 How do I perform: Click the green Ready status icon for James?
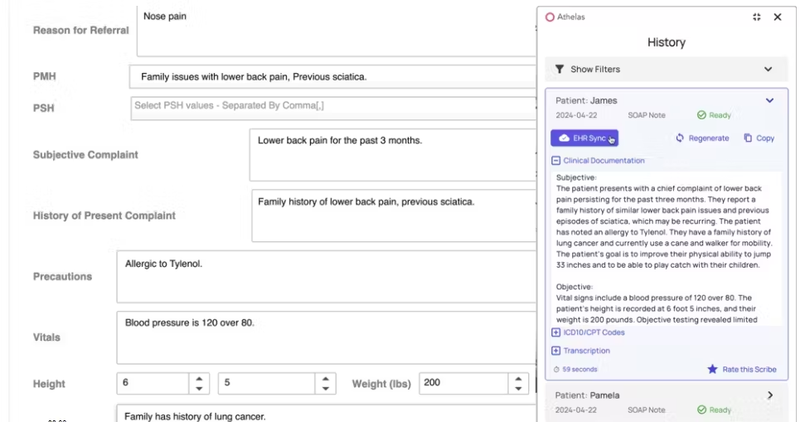(702, 115)
